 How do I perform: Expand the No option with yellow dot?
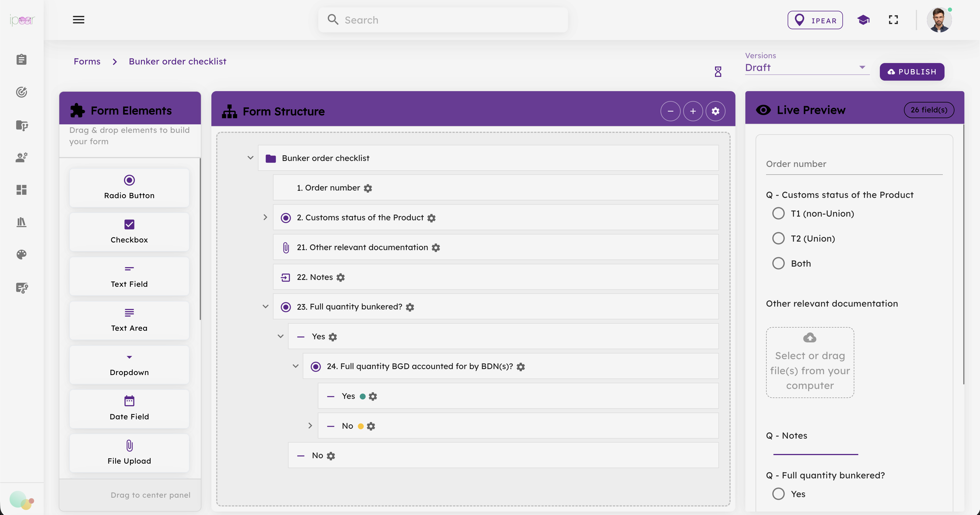click(310, 426)
